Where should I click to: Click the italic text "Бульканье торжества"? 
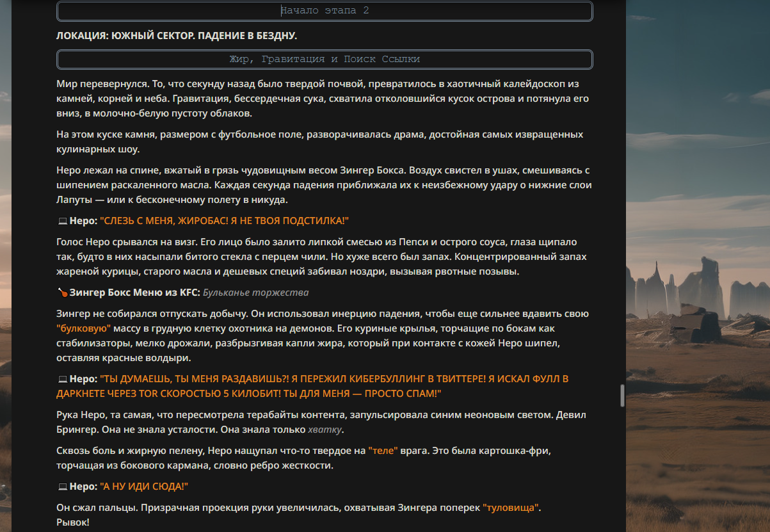point(256,293)
